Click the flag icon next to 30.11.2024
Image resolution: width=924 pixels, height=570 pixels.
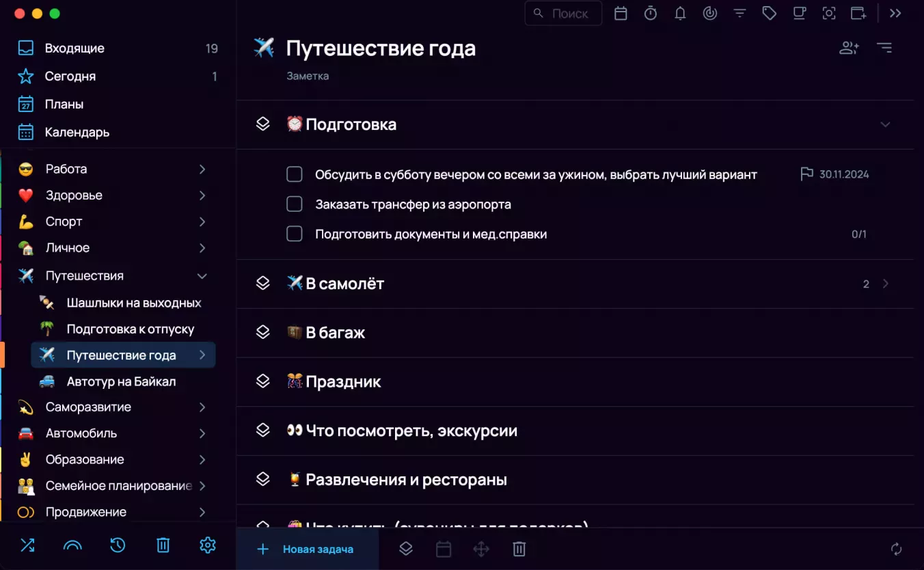[806, 174]
